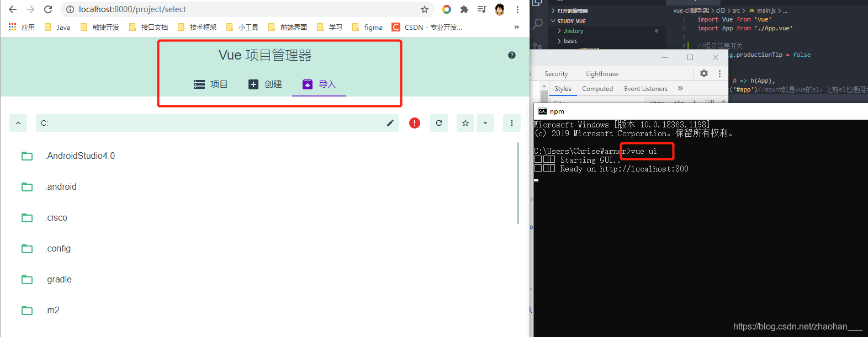Go to parent folder with up arrow

[18, 123]
